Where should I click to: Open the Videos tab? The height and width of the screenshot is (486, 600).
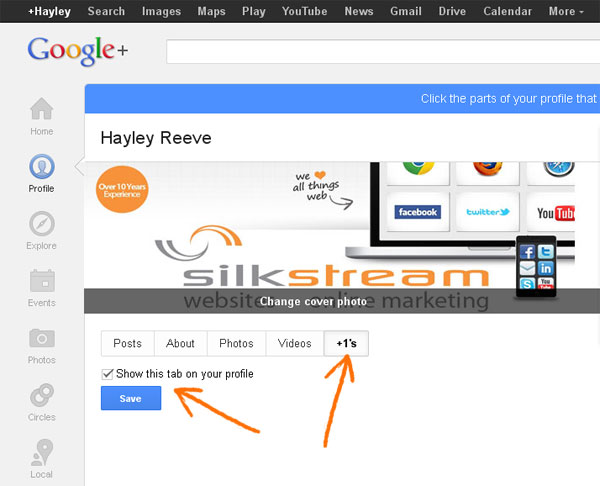[x=294, y=343]
